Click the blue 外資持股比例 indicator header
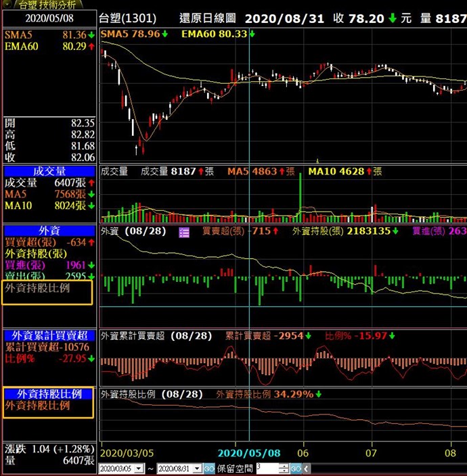Screen dimensions: 467x476 49,394
